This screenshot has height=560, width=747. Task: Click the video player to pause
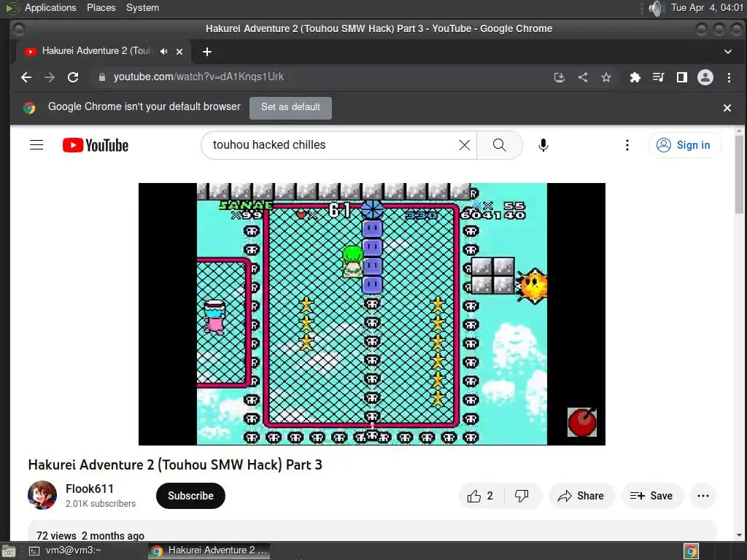371,314
